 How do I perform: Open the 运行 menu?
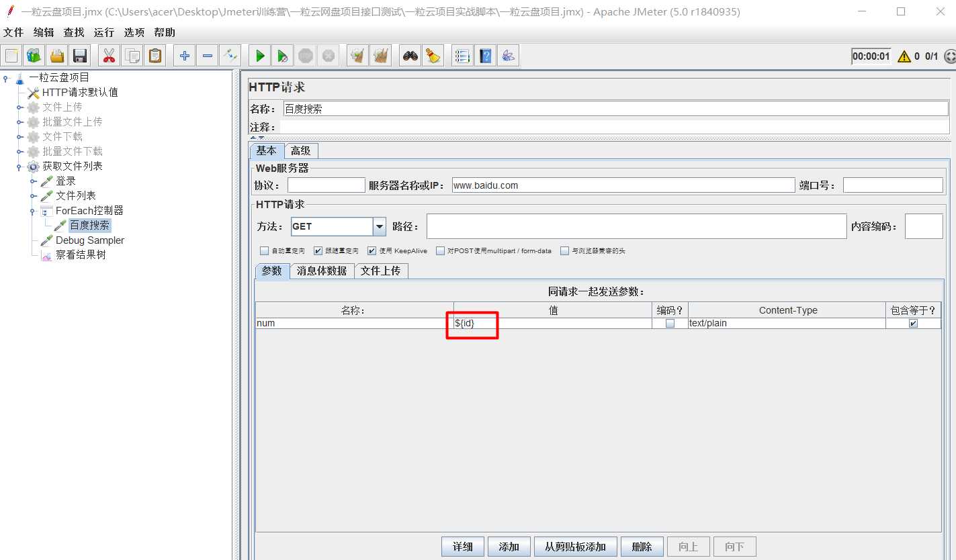tap(104, 32)
